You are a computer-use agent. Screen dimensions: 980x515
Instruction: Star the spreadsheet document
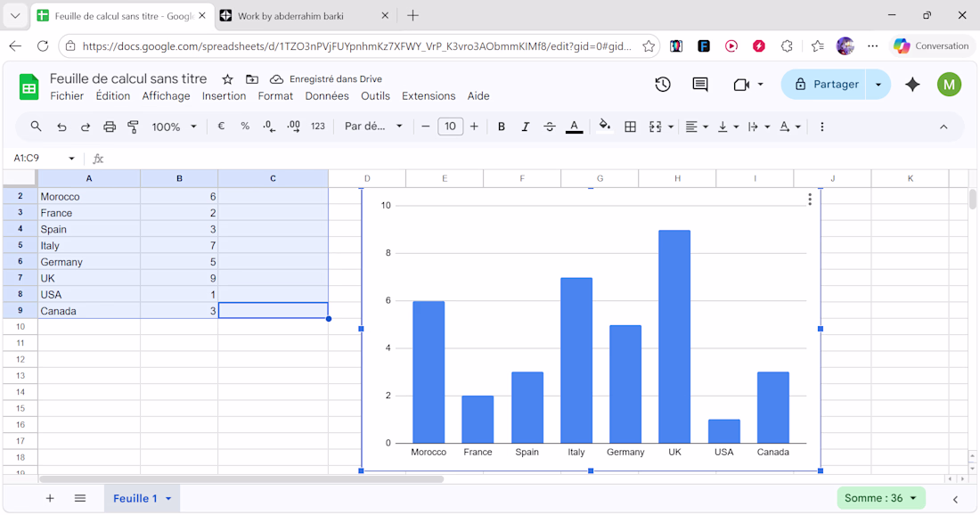click(227, 79)
